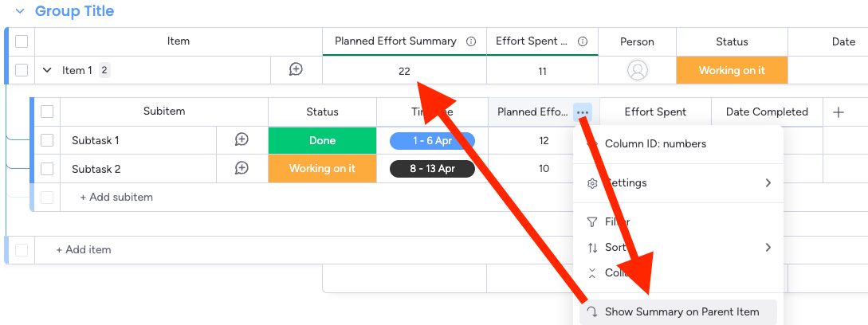Click + Add item row
Image resolution: width=868 pixels, height=325 pixels.
tap(84, 249)
